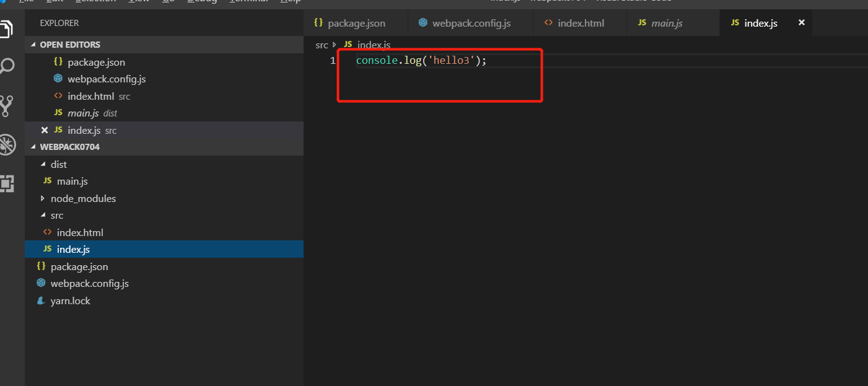Click src in the breadcrumb bar

(322, 44)
